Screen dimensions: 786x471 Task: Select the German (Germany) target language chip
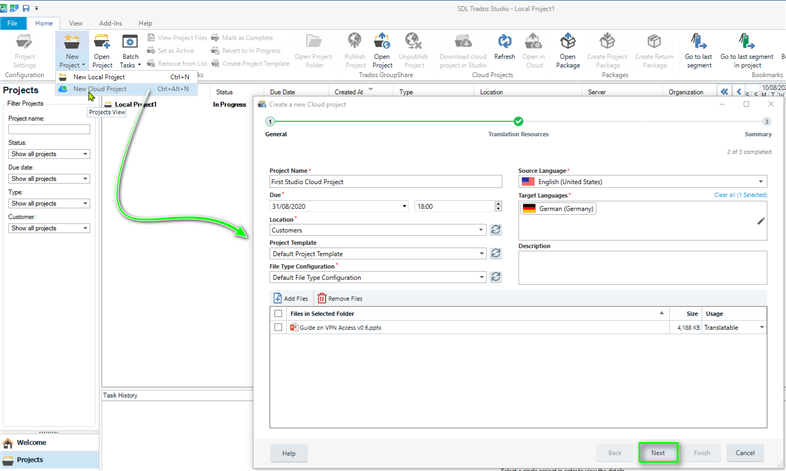click(558, 208)
